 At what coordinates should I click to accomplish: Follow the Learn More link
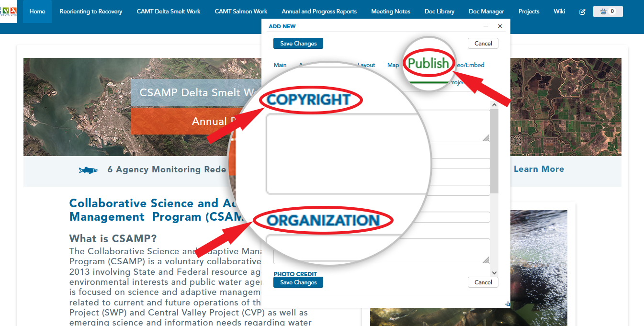(539, 169)
